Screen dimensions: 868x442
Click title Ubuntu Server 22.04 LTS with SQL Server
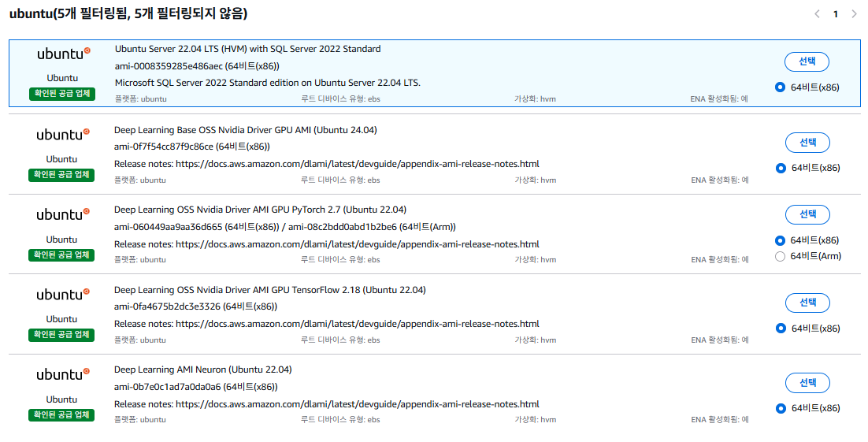tap(248, 49)
